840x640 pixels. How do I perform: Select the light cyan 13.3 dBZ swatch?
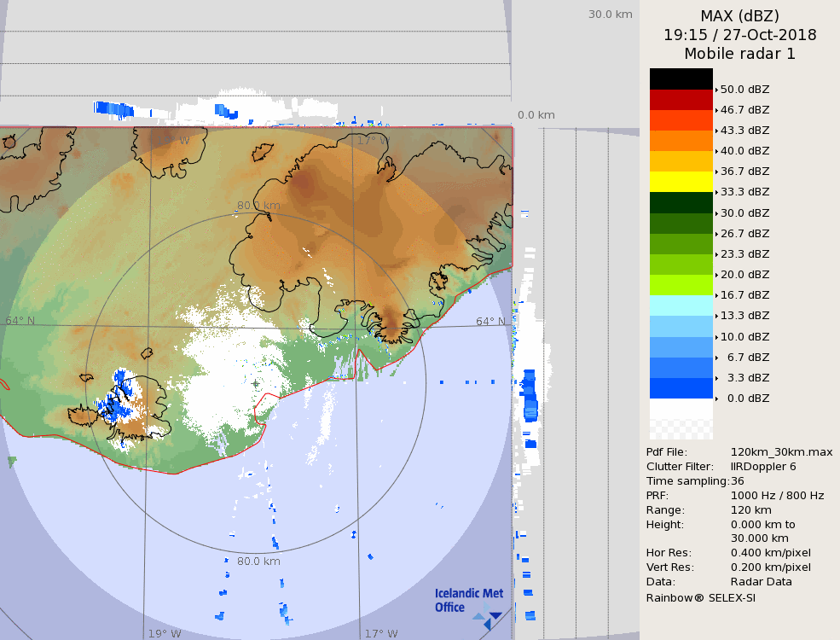pyautogui.click(x=681, y=305)
